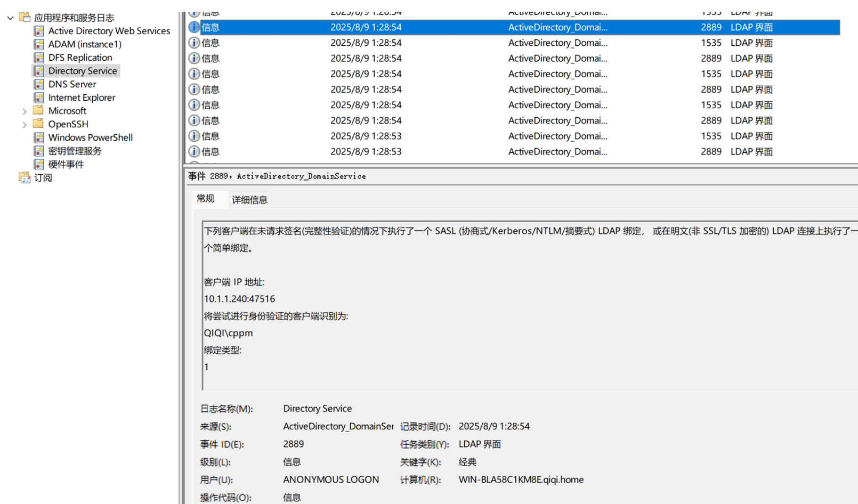Click the 应用程序和服务日志 folder icon

click(25, 17)
